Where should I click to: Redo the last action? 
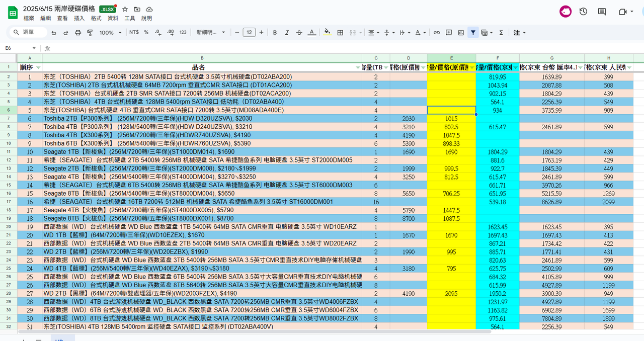click(66, 32)
